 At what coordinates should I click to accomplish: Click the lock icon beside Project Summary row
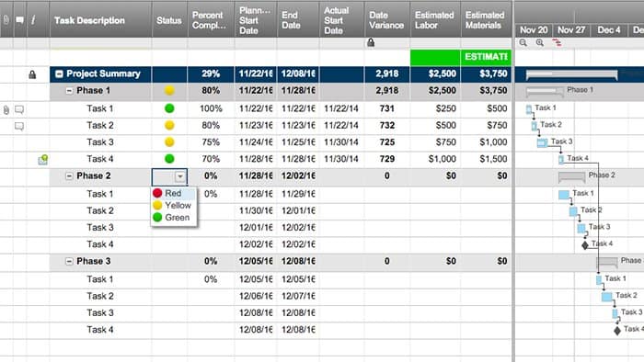32,74
